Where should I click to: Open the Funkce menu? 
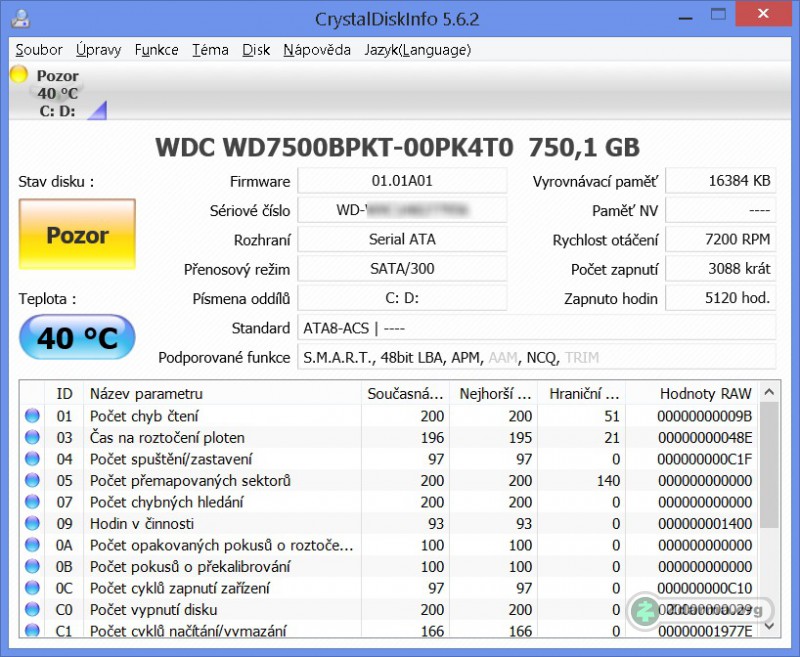pyautogui.click(x=157, y=50)
